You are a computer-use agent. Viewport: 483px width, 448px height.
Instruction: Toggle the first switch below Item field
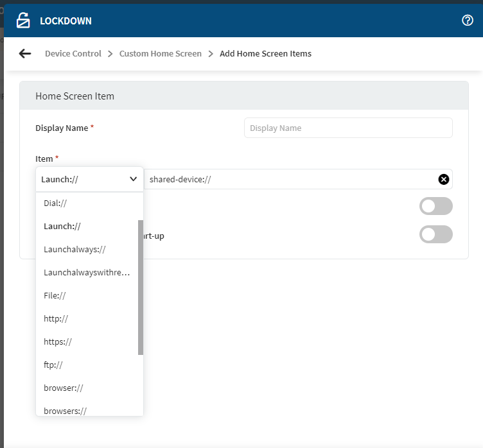tap(435, 206)
